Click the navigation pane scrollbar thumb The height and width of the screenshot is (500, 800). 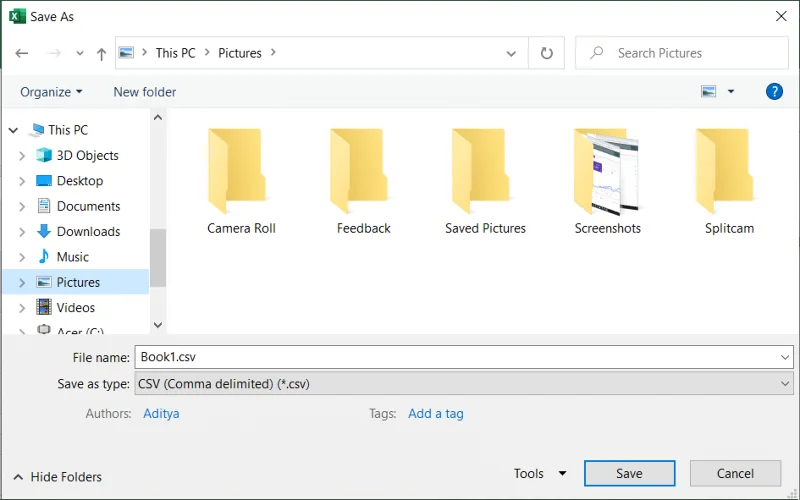158,258
